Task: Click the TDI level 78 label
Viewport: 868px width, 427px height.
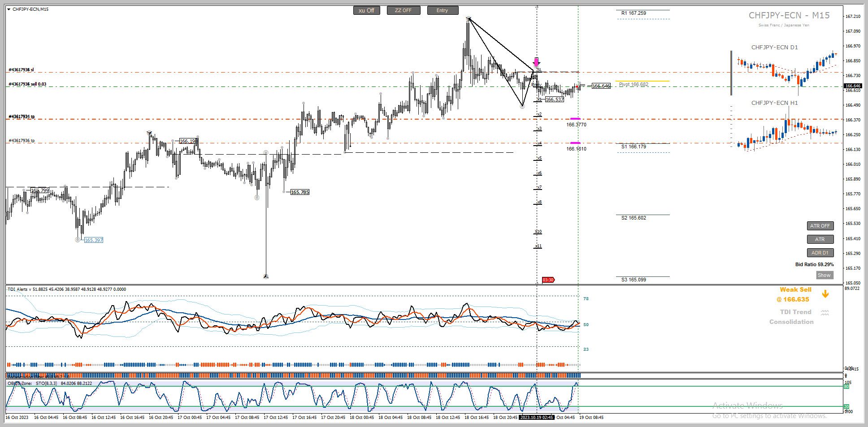Action: point(586,299)
